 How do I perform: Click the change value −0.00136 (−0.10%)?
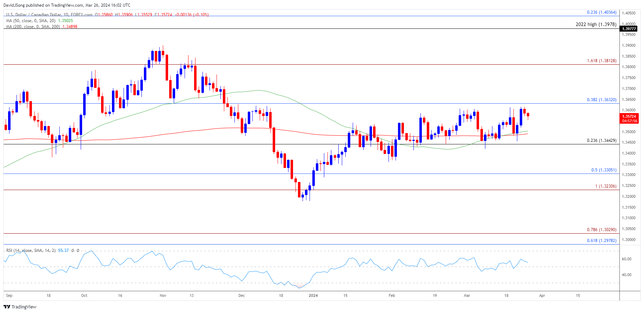192,15
